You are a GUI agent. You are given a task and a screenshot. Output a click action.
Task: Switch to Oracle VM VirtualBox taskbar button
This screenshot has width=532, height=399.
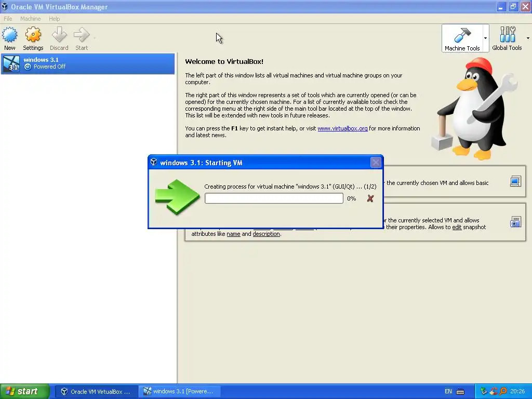(96, 392)
